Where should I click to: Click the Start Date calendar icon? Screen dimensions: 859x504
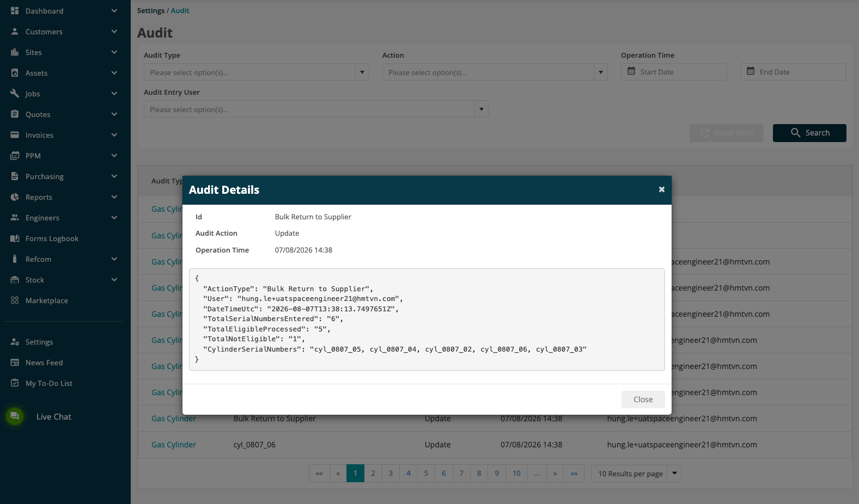631,71
